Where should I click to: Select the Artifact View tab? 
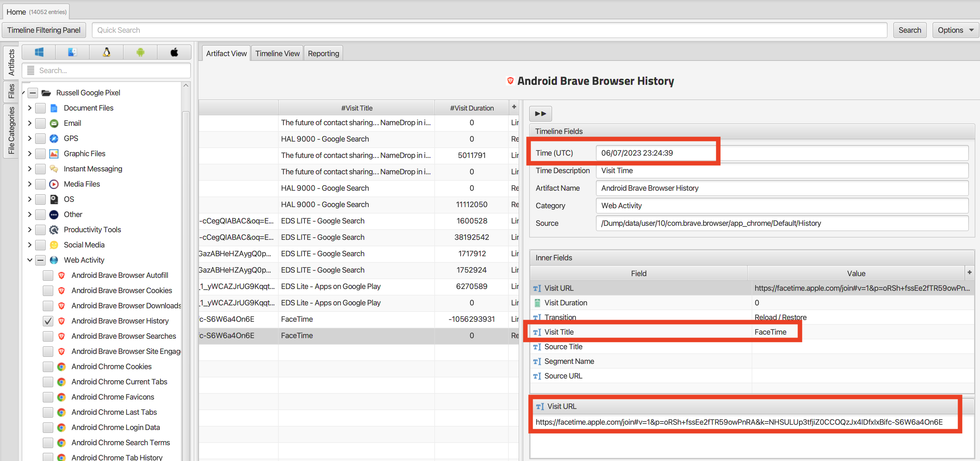[x=226, y=54]
